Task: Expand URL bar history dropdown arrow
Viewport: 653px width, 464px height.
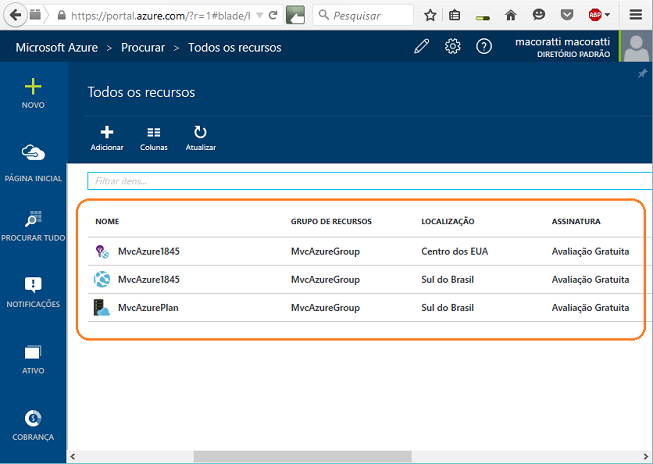Action: [259, 15]
